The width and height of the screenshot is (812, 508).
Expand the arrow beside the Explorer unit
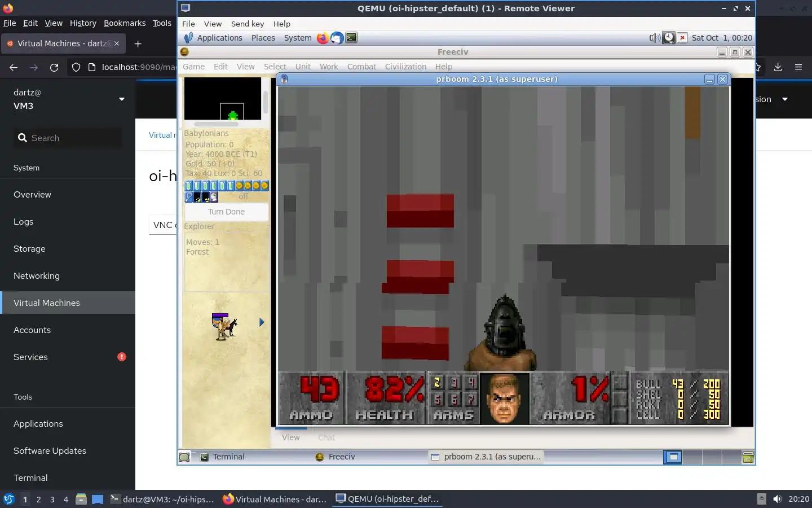[261, 322]
